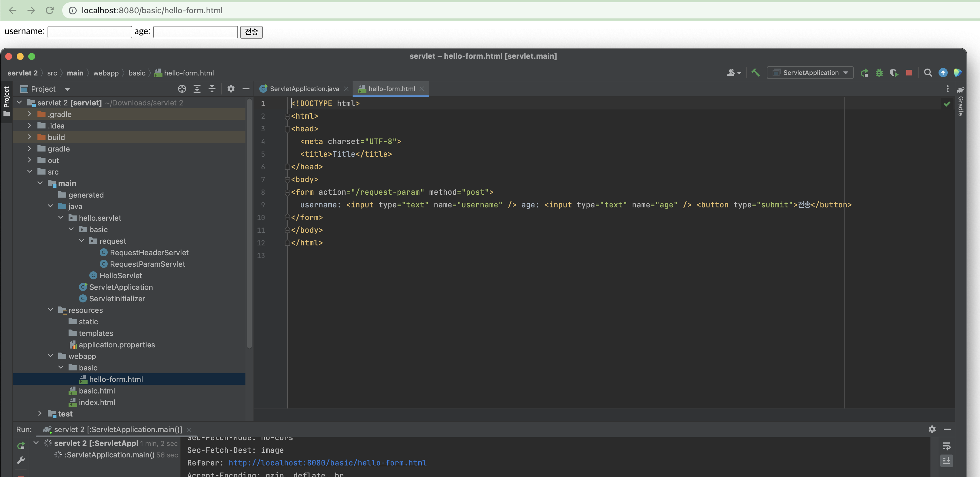Open the Run panel gear settings

(932, 429)
